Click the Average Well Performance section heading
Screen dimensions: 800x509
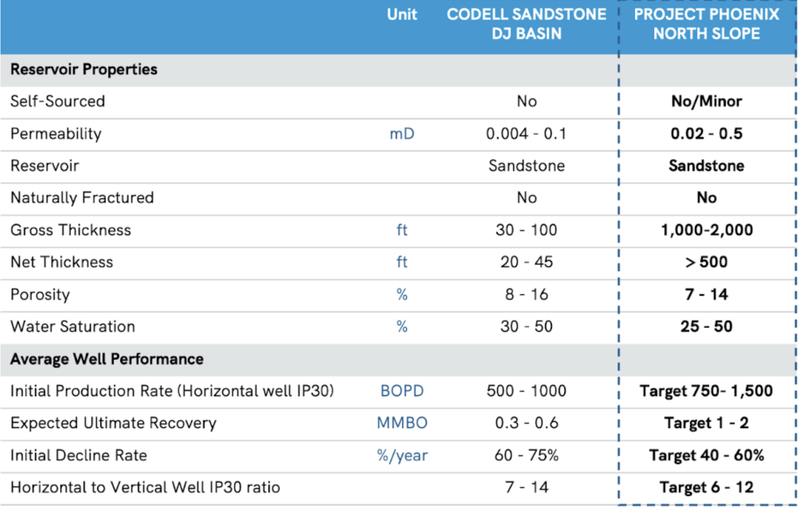[107, 359]
